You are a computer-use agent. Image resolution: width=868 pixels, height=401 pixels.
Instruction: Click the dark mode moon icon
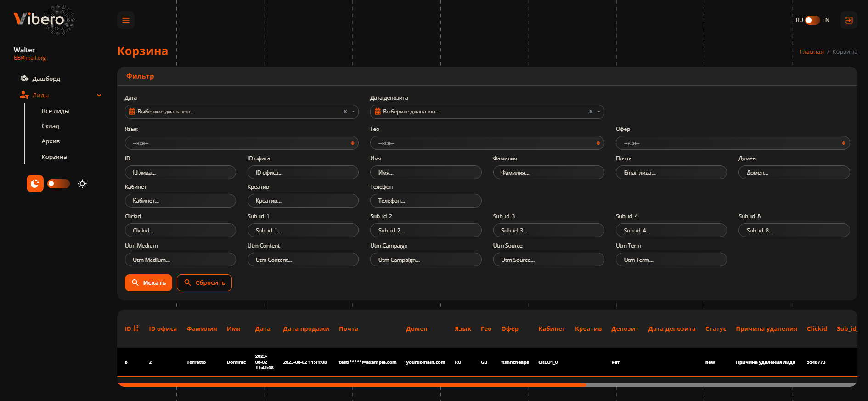35,184
